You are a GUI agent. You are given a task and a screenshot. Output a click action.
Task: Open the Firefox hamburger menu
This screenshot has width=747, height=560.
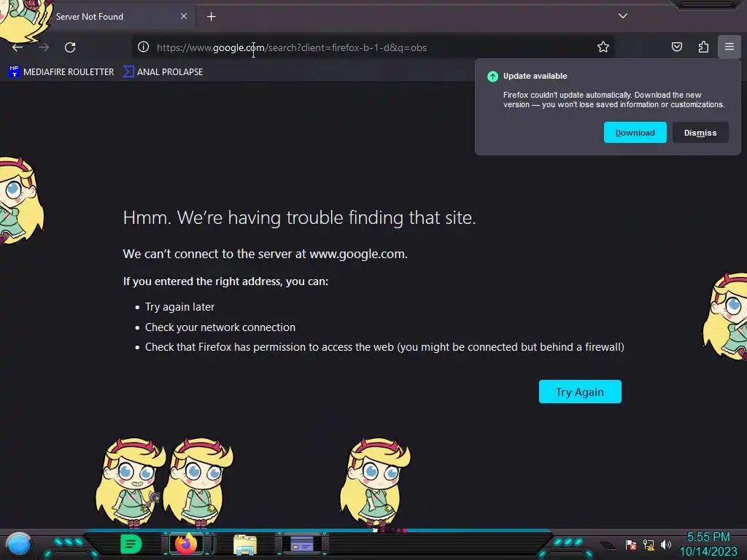[729, 47]
